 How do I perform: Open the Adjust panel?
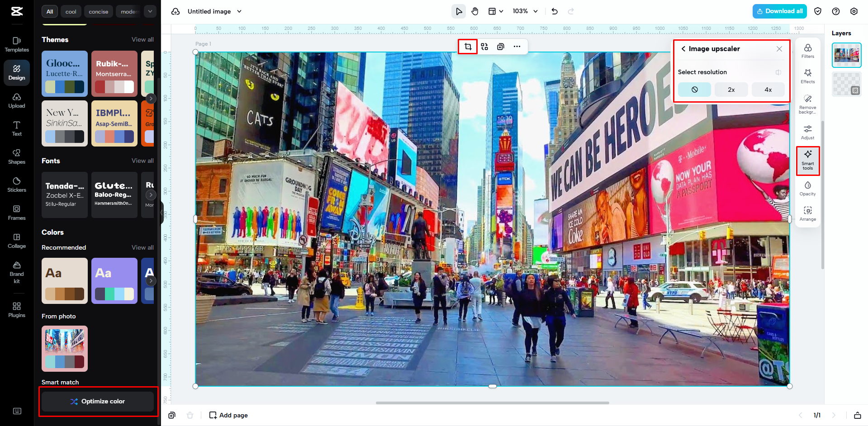pyautogui.click(x=807, y=132)
